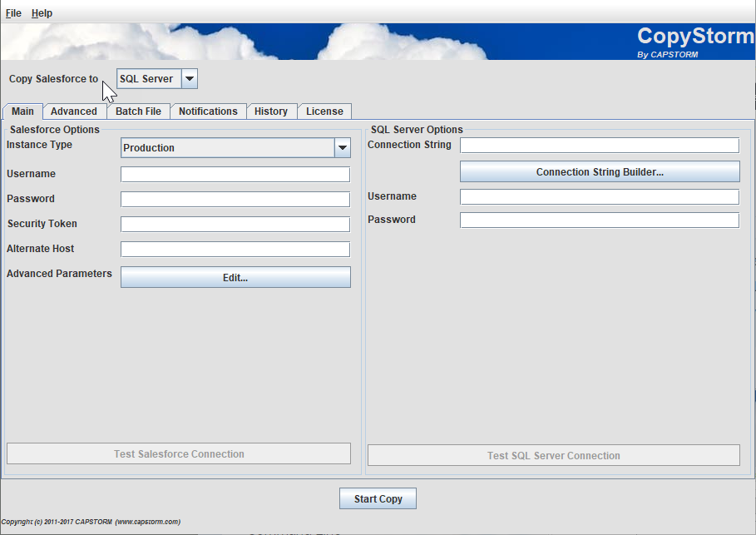Click the SQL Server Username field
This screenshot has width=756, height=535.
click(600, 197)
